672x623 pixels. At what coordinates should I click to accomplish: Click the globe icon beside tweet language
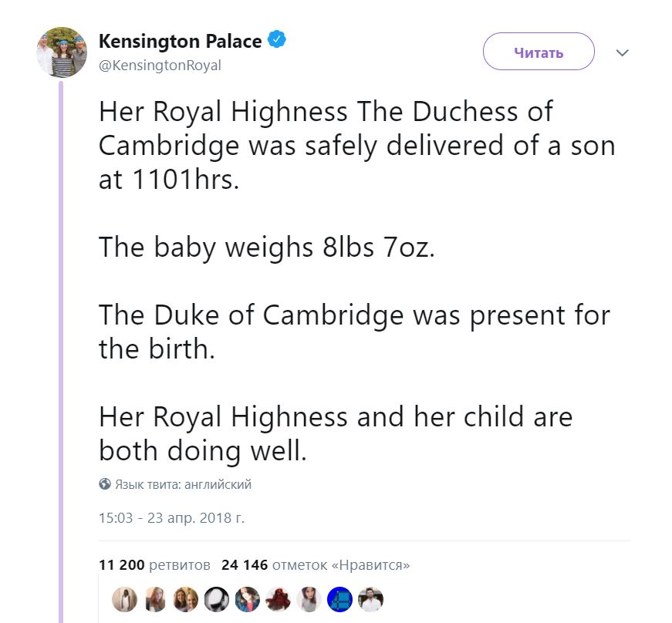[x=105, y=485]
